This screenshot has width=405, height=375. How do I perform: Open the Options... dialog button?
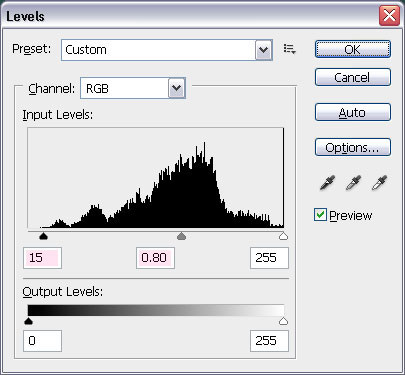(x=353, y=147)
